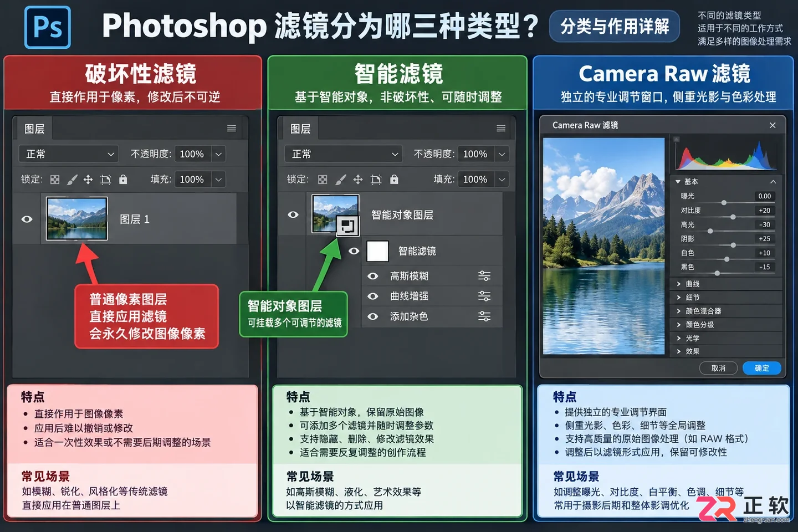Hide the 高斯模糊 smart filter

tap(373, 276)
